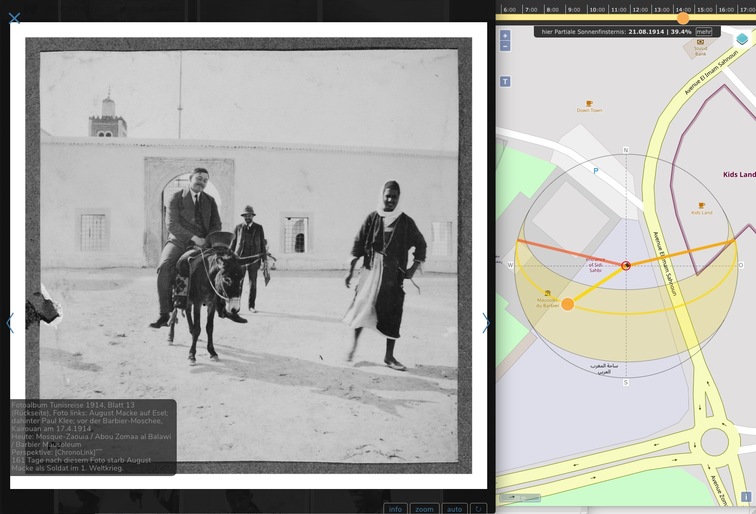This screenshot has width=756, height=514.
Task: Go to the previous photo arrow
Action: coord(10,323)
